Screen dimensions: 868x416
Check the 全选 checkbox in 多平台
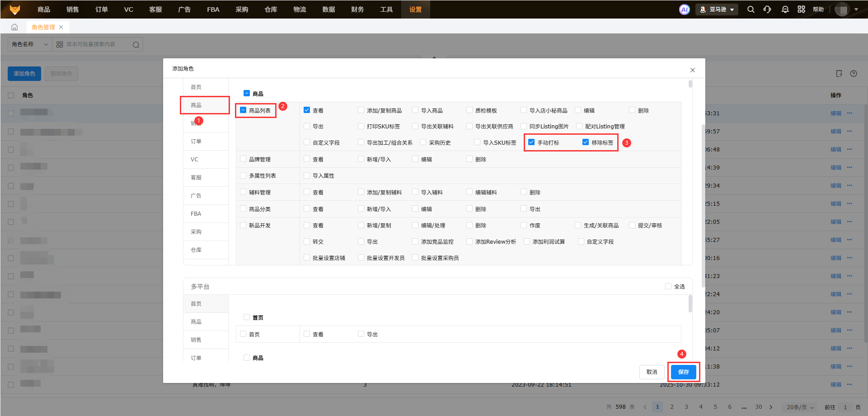pyautogui.click(x=668, y=286)
